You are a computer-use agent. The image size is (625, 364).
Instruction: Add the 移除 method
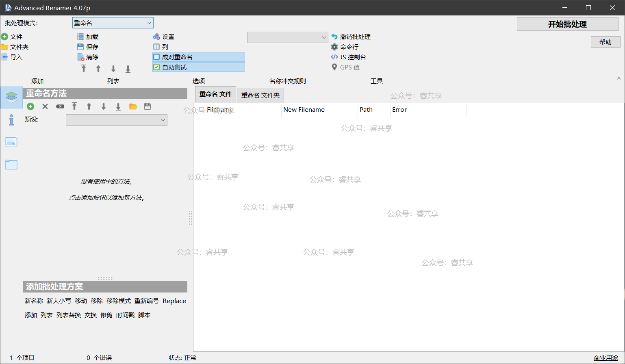point(97,301)
